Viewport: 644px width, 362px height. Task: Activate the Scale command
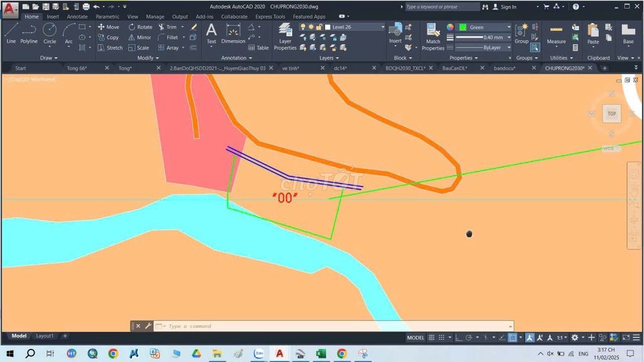tap(139, 48)
